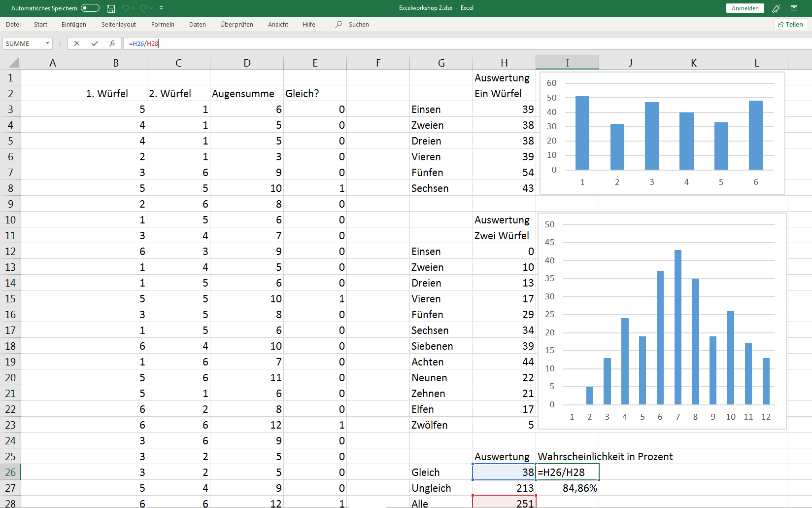Confirm formula with the checkmark icon
The height and width of the screenshot is (508, 812).
[x=95, y=43]
